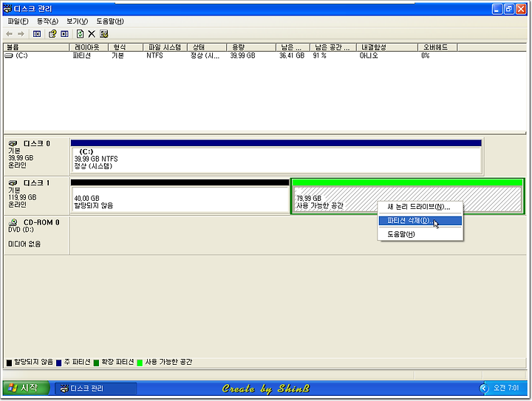
Task: Click the 미디어 없음 text
Action: pyautogui.click(x=24, y=244)
